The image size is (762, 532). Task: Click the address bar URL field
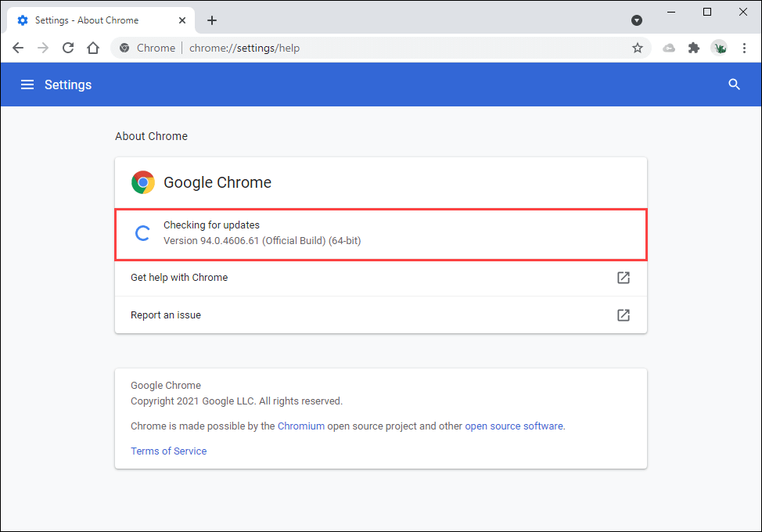coord(391,48)
